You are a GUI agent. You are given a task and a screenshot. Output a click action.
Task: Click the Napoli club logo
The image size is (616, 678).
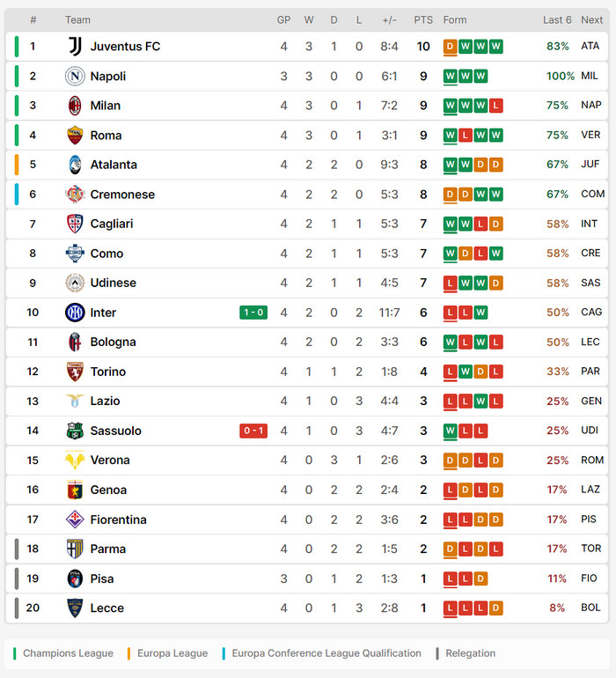75,77
